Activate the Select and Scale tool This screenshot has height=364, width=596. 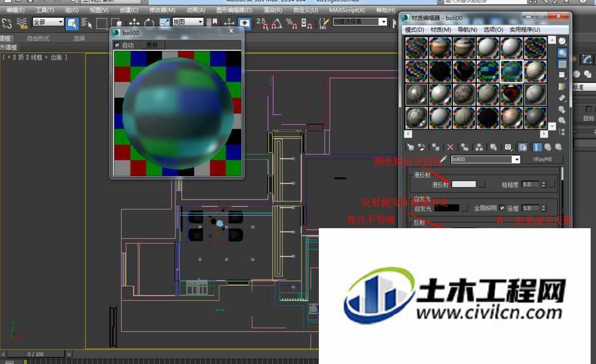(164, 24)
